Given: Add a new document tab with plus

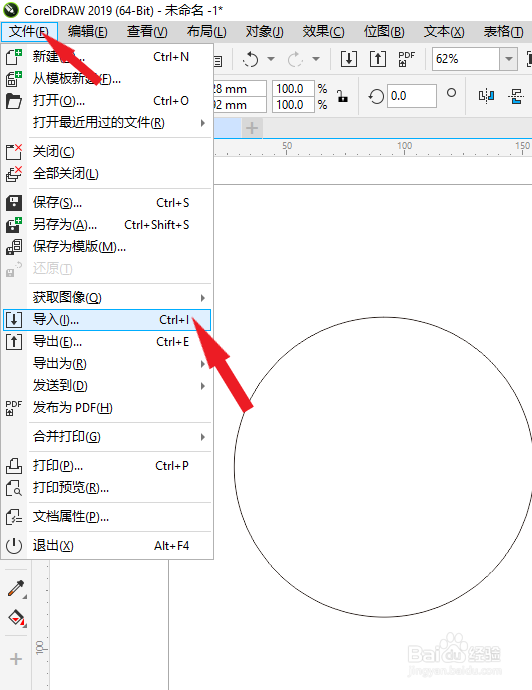Looking at the screenshot, I should 252,128.
